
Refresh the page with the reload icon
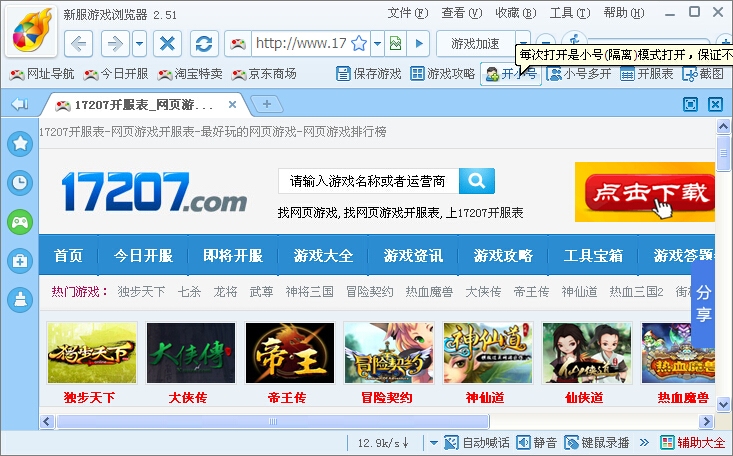click(204, 44)
